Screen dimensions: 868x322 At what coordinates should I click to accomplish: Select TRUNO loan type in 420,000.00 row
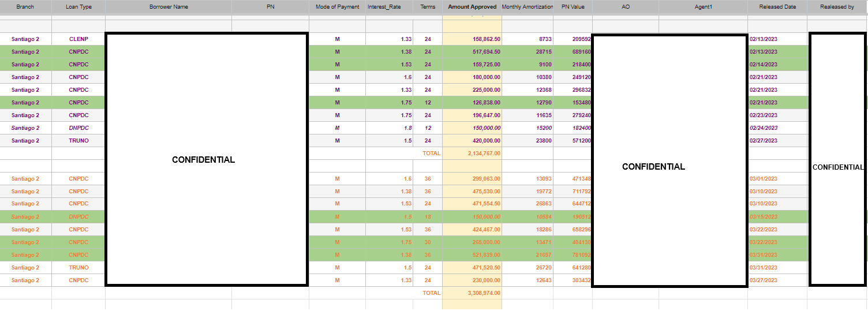(x=78, y=141)
